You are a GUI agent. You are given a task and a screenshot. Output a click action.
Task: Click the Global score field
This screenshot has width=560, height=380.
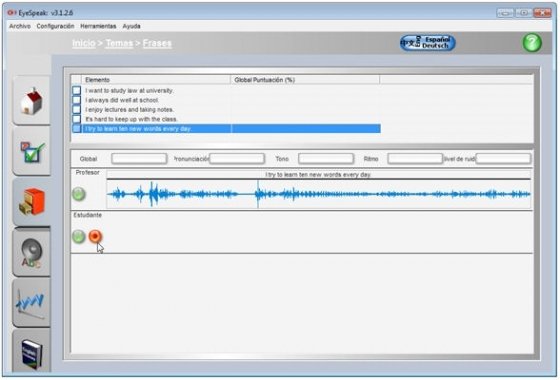click(x=139, y=159)
